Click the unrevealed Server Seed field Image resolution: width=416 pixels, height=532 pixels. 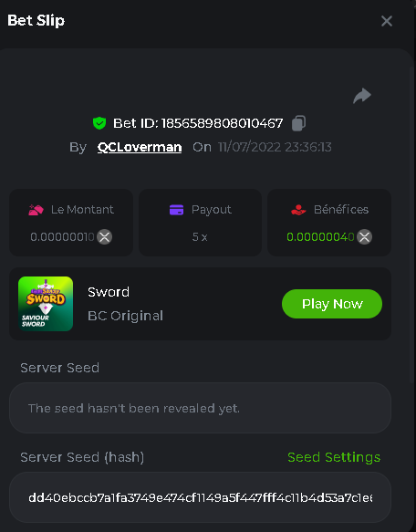pos(200,408)
